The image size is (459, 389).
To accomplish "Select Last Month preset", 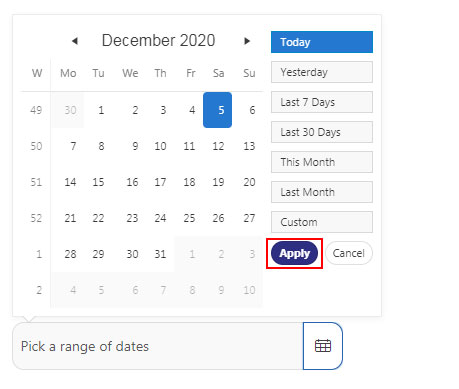I will [x=322, y=192].
